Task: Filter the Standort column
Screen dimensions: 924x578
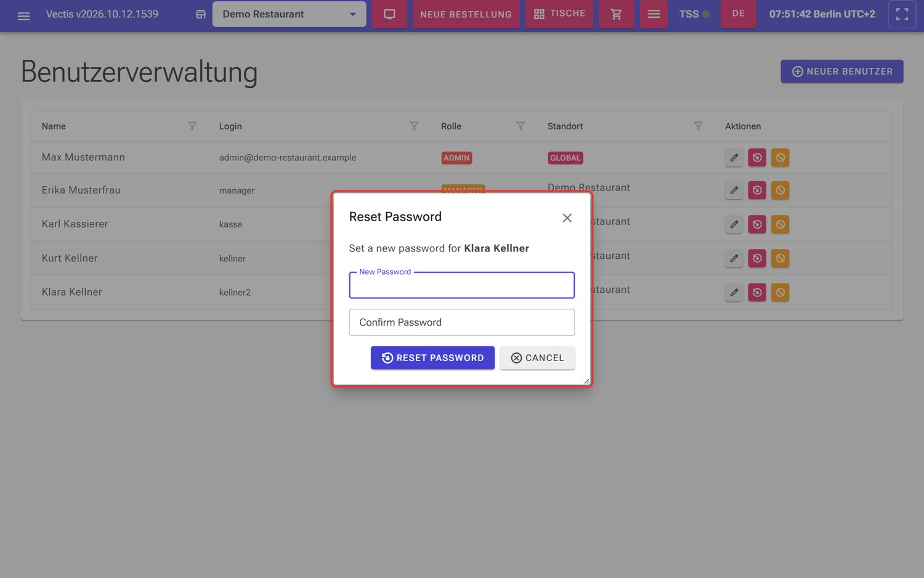Action: (698, 126)
